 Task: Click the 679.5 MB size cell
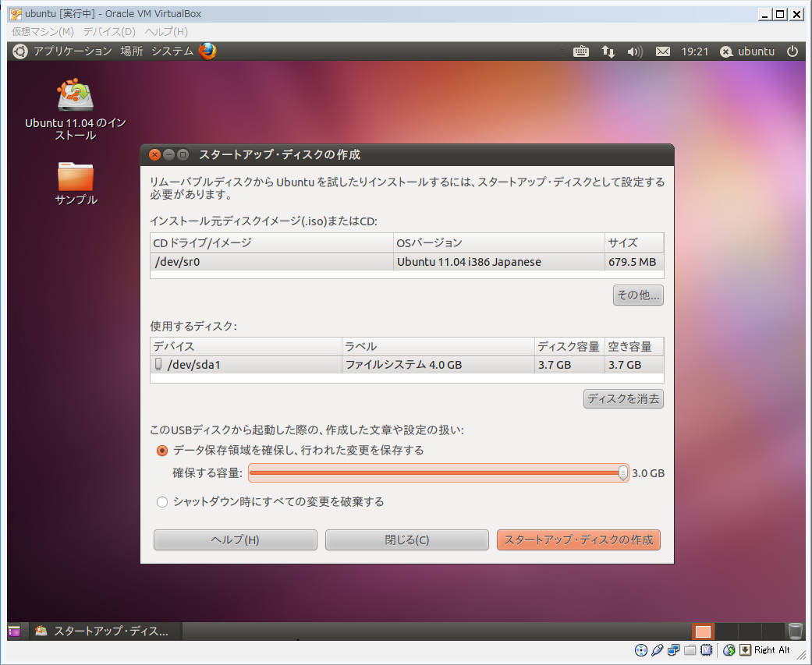(x=633, y=262)
